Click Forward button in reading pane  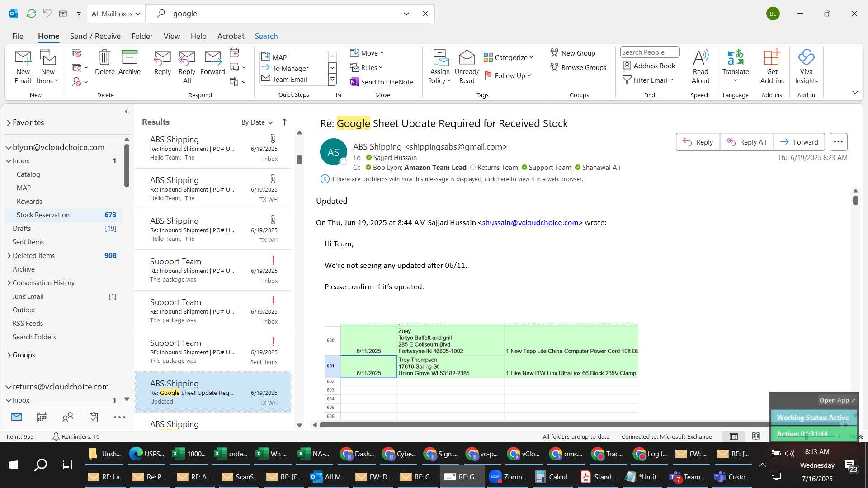pyautogui.click(x=799, y=142)
